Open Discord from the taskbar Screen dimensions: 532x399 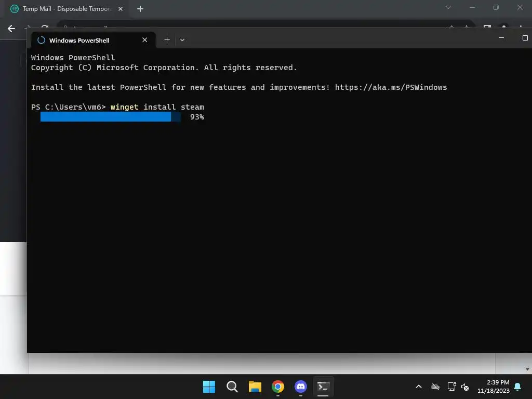point(301,387)
